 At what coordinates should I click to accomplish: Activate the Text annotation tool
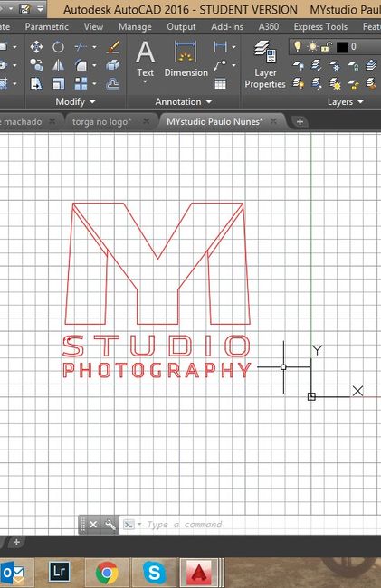[x=145, y=62]
